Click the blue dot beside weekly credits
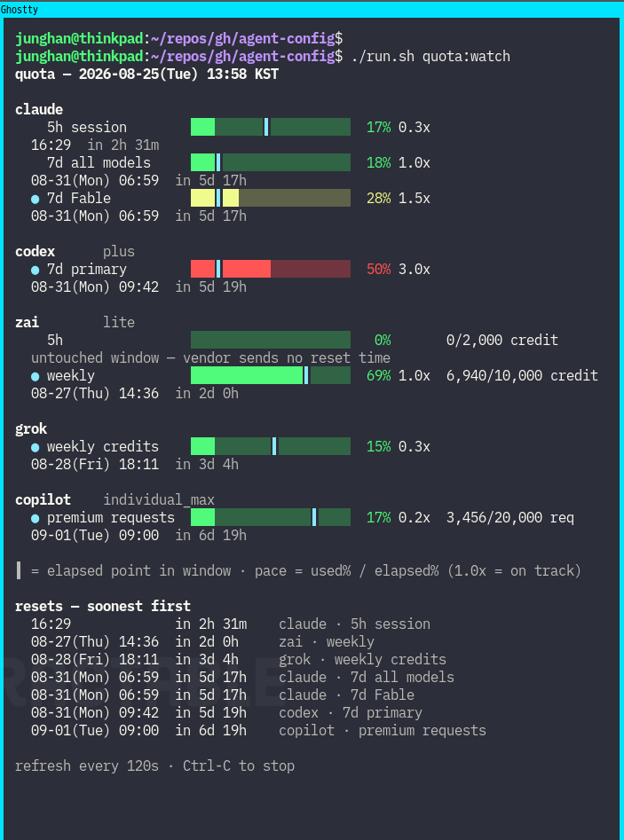 click(x=36, y=447)
